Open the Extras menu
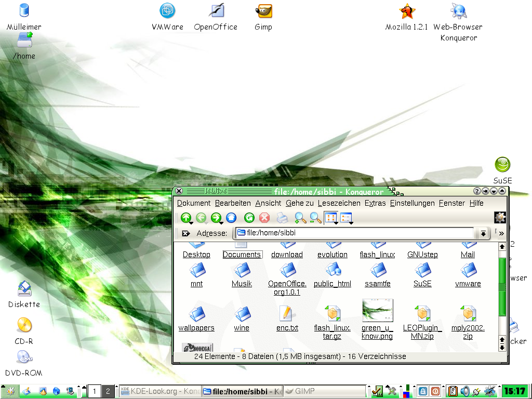The width and height of the screenshot is (532, 399). tap(375, 203)
